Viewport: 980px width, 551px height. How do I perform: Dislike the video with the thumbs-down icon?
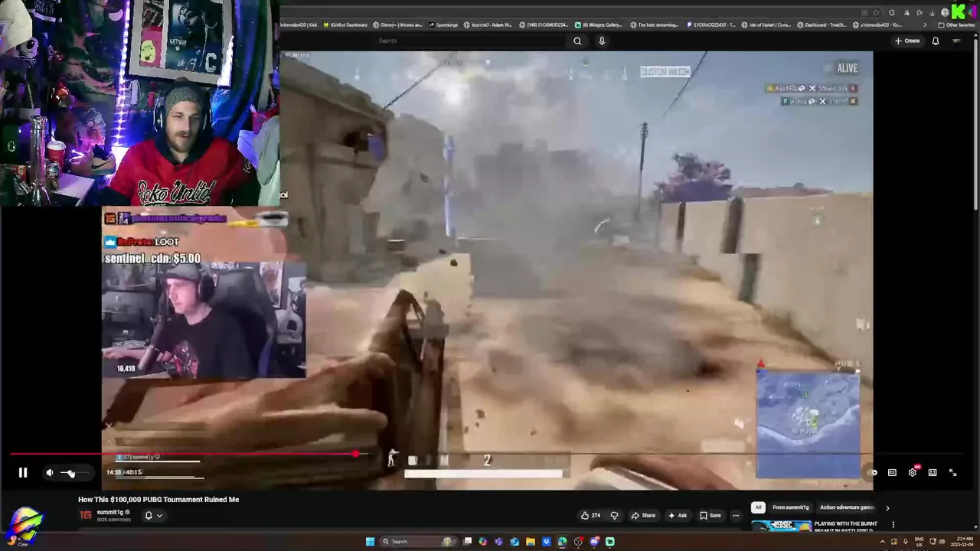click(614, 515)
